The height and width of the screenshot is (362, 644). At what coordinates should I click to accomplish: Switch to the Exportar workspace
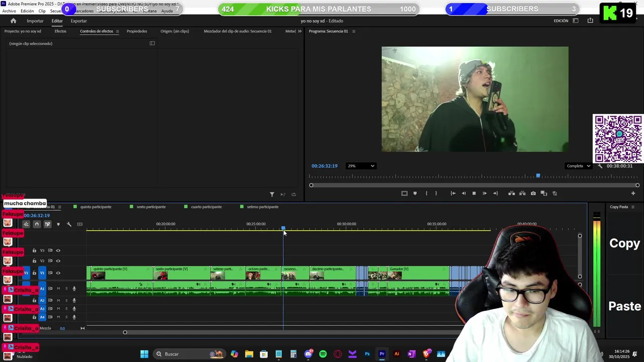pyautogui.click(x=78, y=21)
